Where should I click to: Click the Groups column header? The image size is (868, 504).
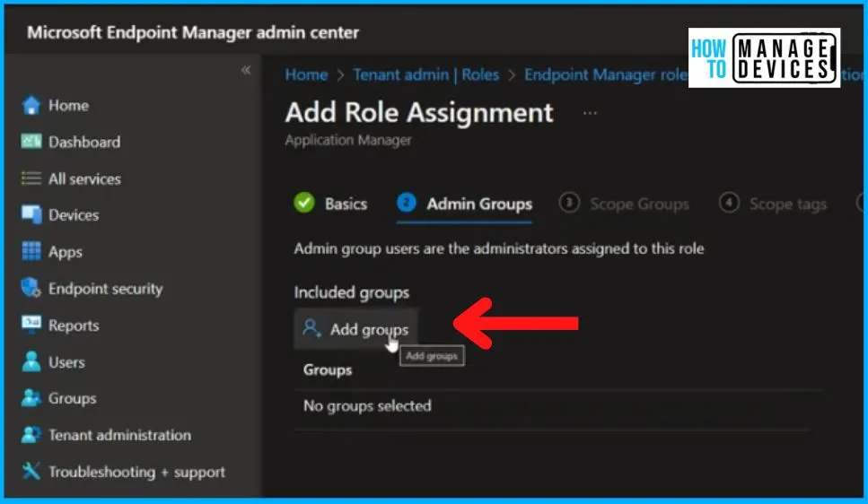pos(327,369)
